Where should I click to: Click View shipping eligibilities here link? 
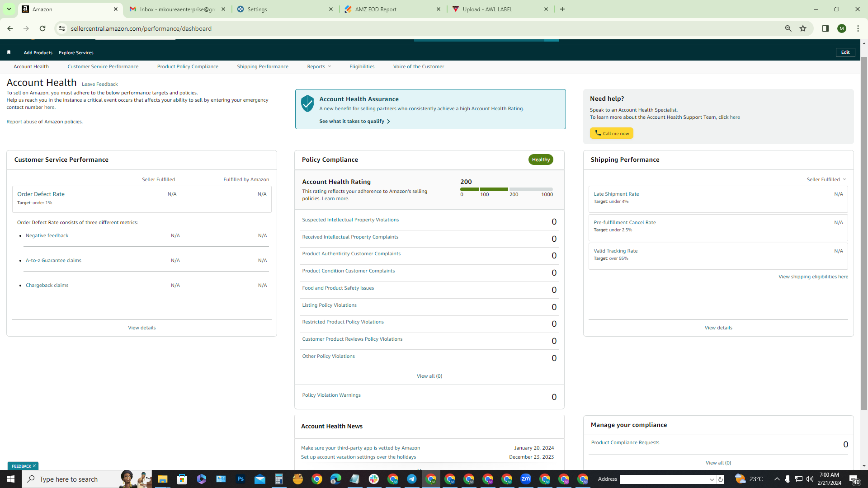point(813,277)
